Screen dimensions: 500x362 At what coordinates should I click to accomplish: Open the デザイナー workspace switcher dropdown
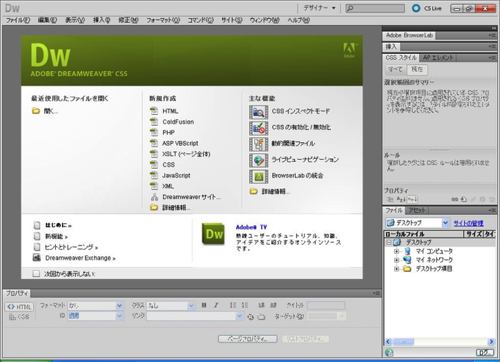click(319, 8)
